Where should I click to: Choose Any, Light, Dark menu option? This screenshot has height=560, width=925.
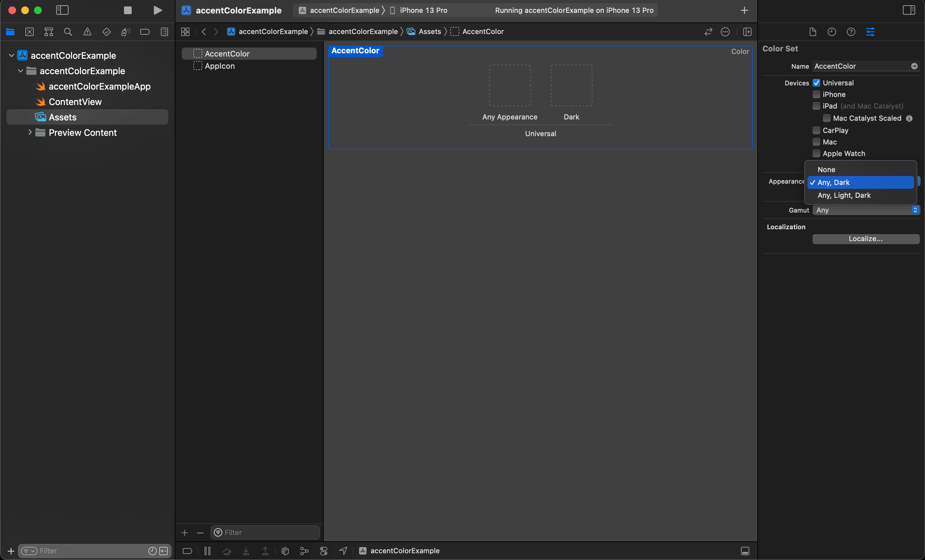pyautogui.click(x=844, y=195)
